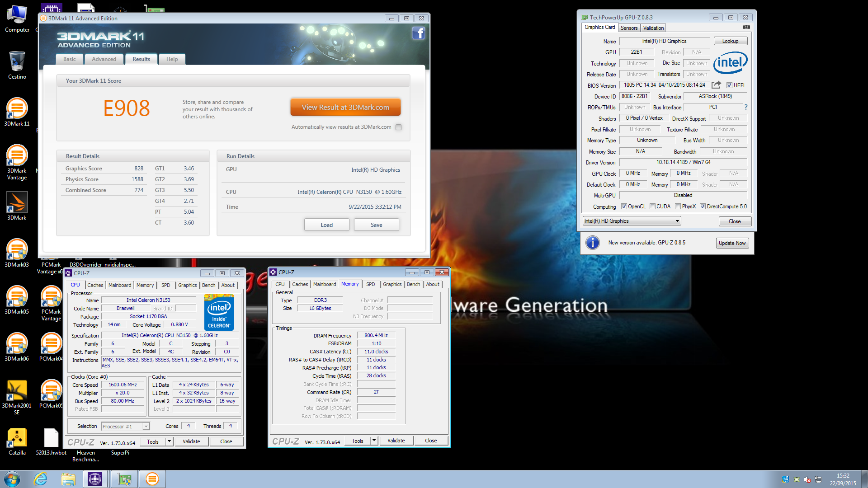Launch the PCMark04 desktop shortcut
The height and width of the screenshot is (488, 868).
51,347
